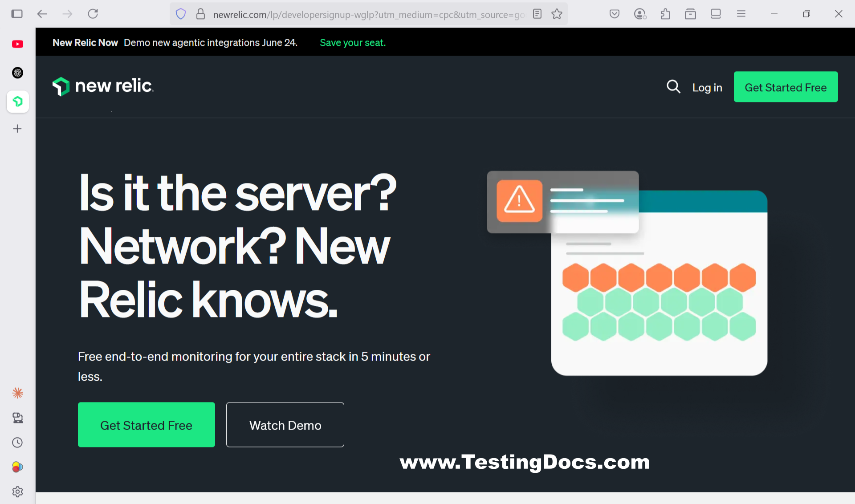855x504 pixels.
Task: Open the History clock icon in sidebar
Action: point(17,443)
